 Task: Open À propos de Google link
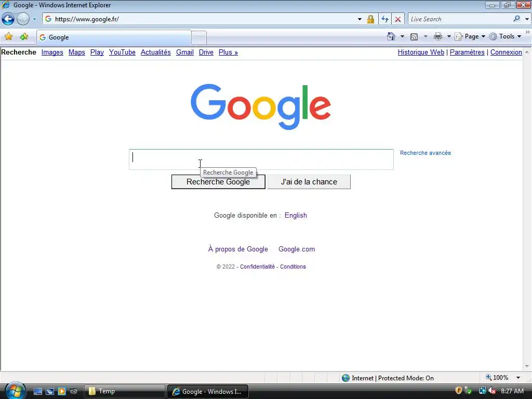pyautogui.click(x=238, y=249)
